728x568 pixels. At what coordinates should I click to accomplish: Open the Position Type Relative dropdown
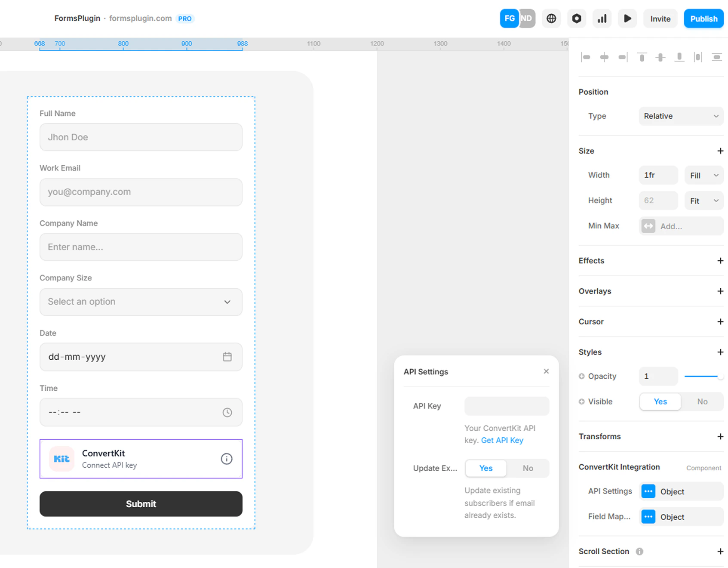pos(681,116)
